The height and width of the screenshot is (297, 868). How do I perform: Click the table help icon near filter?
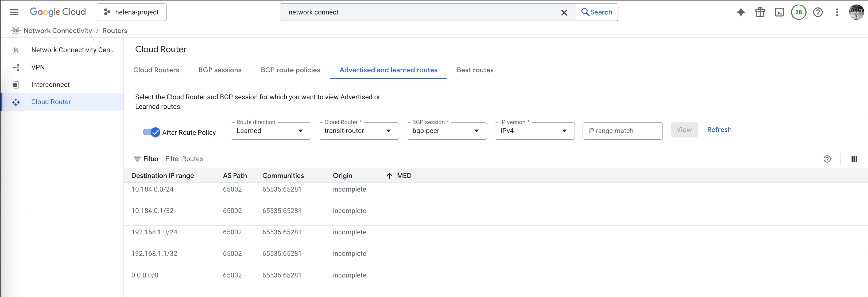tap(827, 159)
